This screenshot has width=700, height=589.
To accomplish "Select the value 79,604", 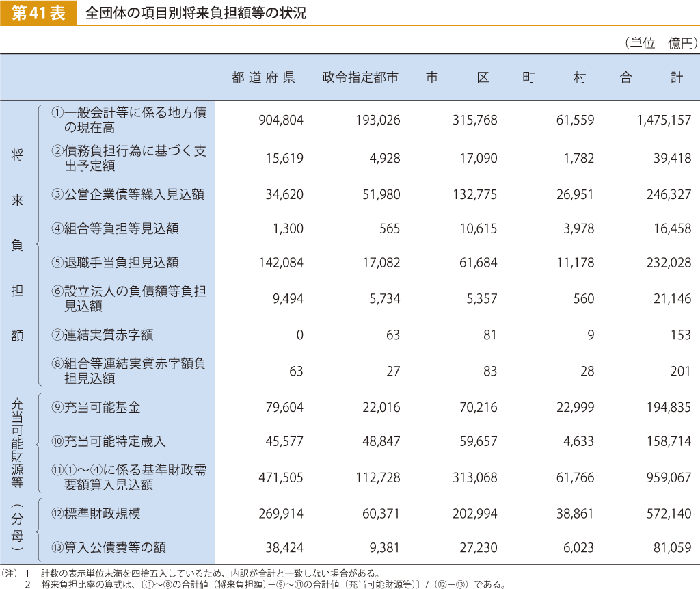I will coord(284,407).
